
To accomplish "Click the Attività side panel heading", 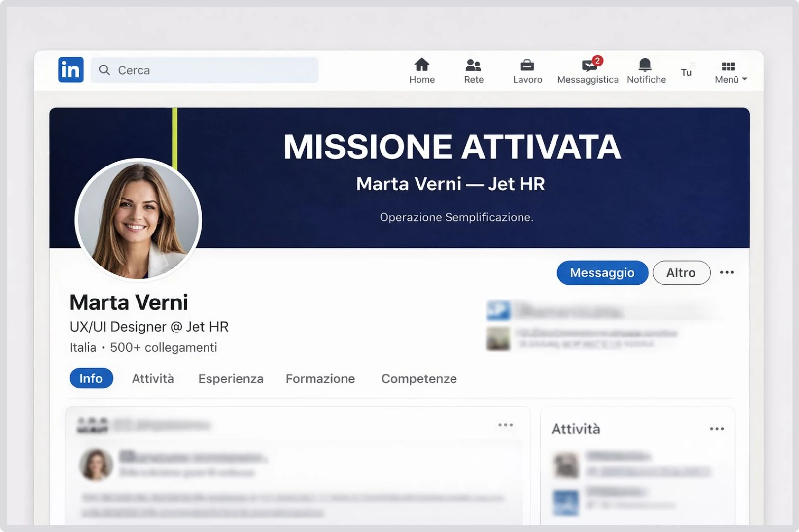I will [x=576, y=429].
